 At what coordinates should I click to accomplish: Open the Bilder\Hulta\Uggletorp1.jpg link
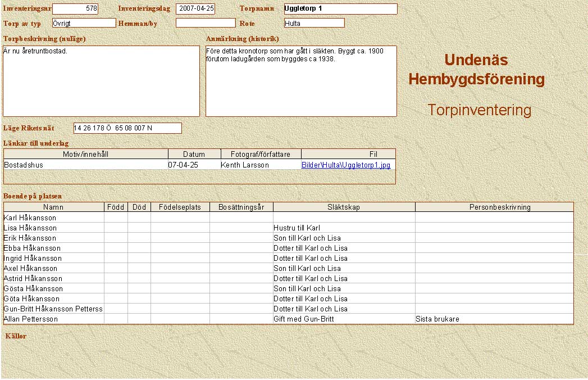345,165
